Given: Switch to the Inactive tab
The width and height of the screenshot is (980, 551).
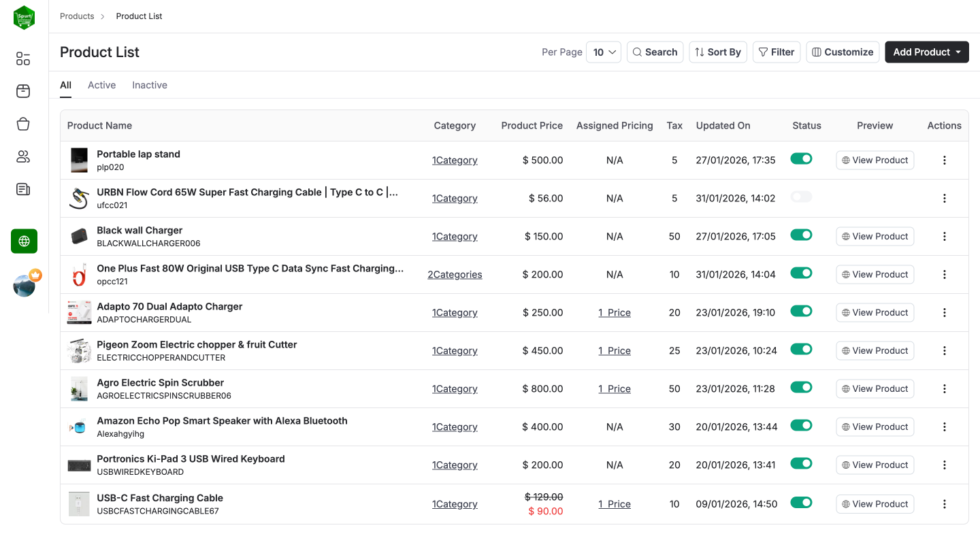Looking at the screenshot, I should pos(149,84).
